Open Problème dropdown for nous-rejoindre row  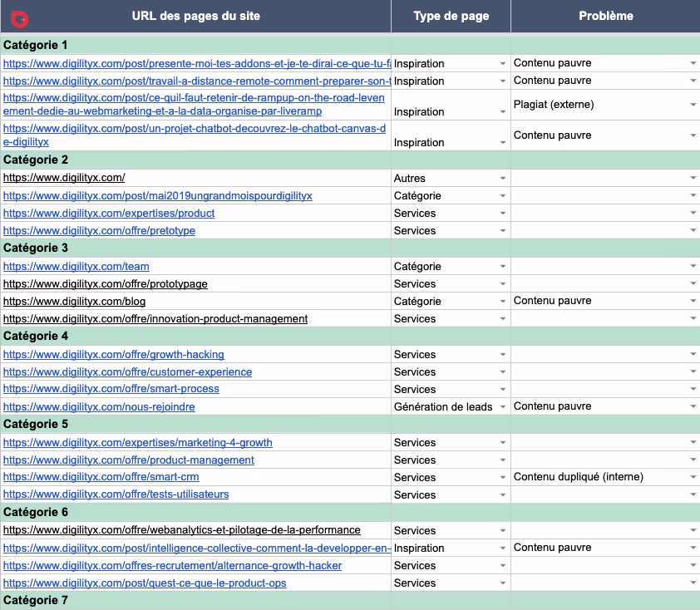[x=693, y=406]
